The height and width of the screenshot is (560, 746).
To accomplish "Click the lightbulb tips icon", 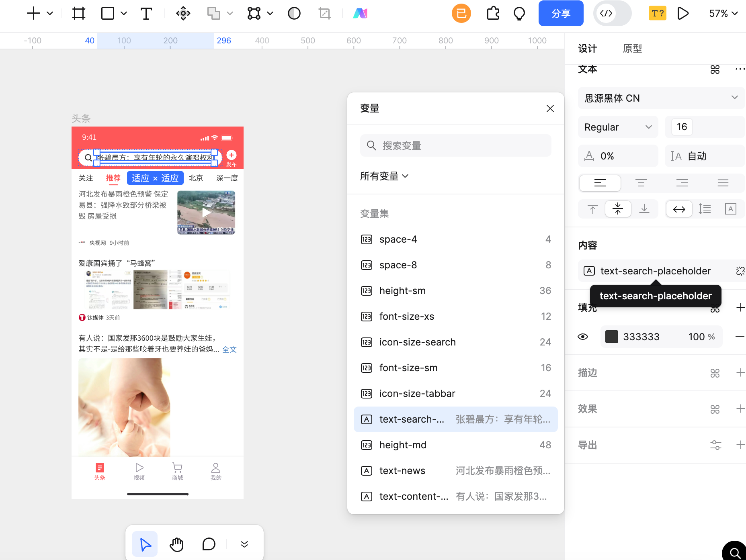I will coord(519,13).
